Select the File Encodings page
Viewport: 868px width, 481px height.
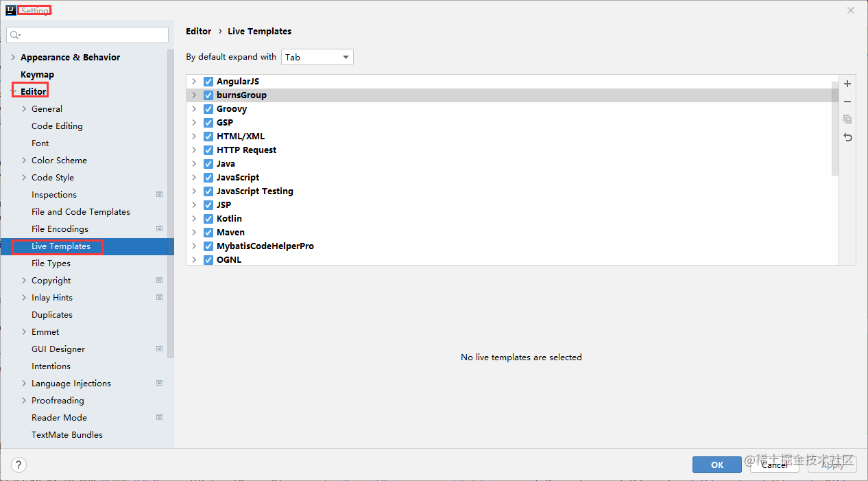[60, 228]
